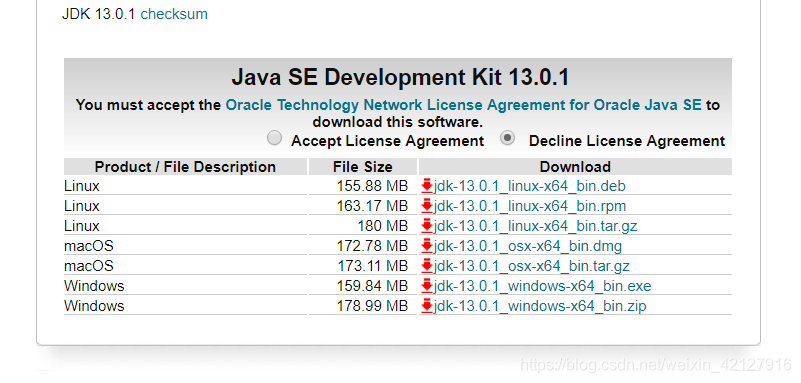Click the Windows cell of the 178.99 MB row
This screenshot has height=383, width=801.
pyautogui.click(x=185, y=306)
